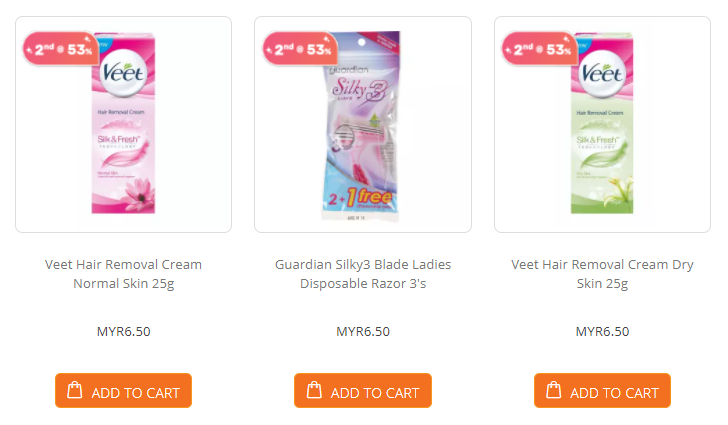Click MYR6.50 price under Normal Skin cream
The image size is (728, 425).
(x=124, y=332)
